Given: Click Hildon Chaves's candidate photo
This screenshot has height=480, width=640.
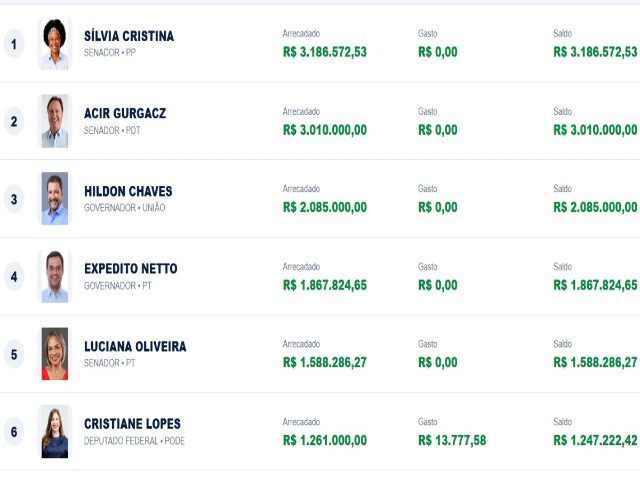Looking at the screenshot, I should 55,199.
